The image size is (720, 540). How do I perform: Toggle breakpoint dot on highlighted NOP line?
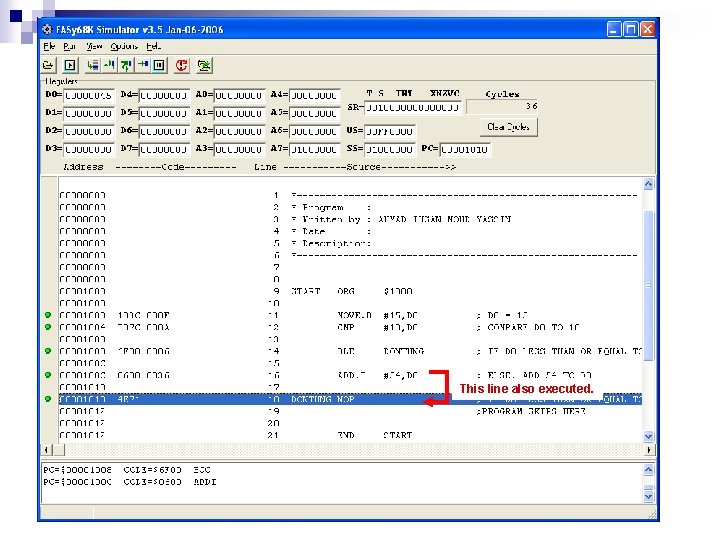click(x=48, y=399)
